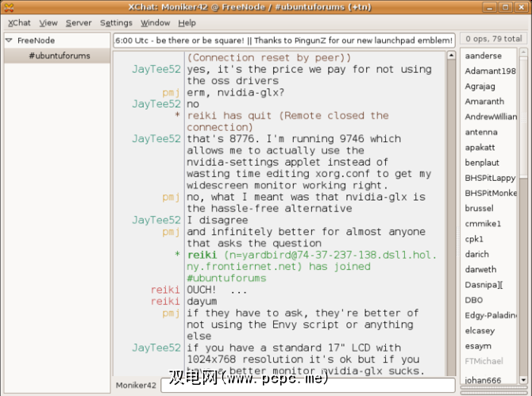Click nick JayTee52 beside 'I disagree'

point(156,220)
